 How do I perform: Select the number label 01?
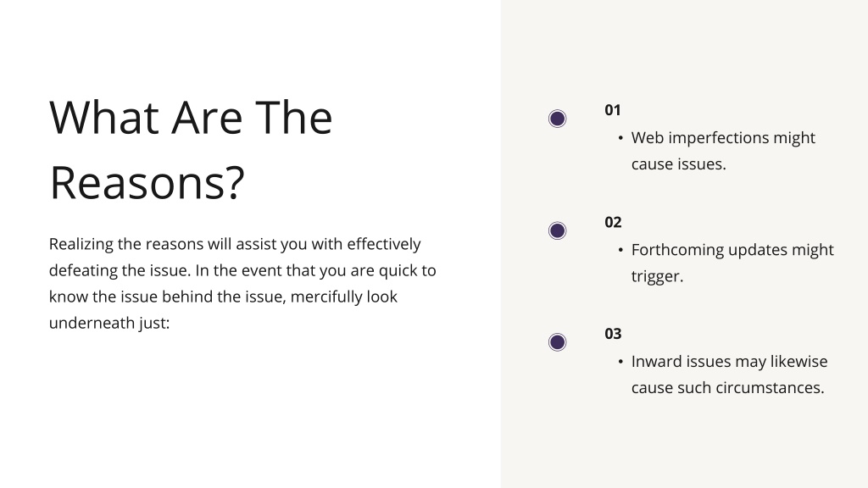click(612, 110)
